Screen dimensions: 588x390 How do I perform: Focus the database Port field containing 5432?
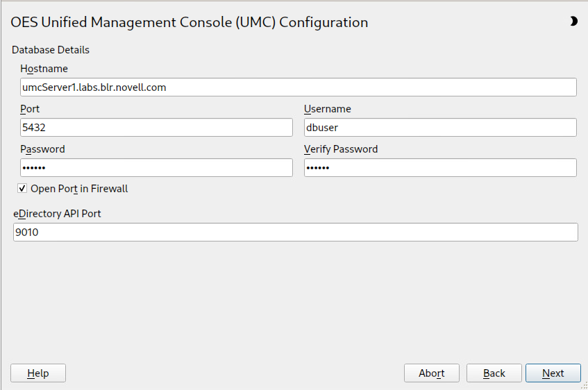coord(156,128)
